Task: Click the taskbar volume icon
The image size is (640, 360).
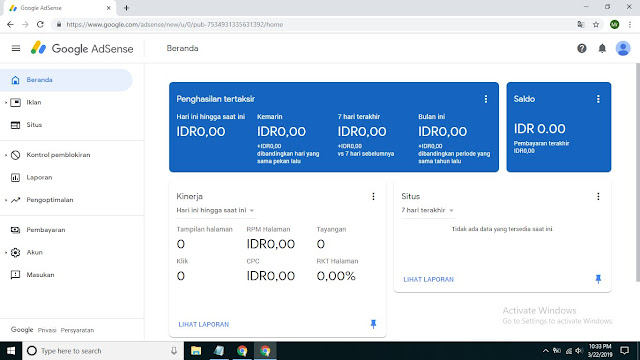Action: point(579,351)
